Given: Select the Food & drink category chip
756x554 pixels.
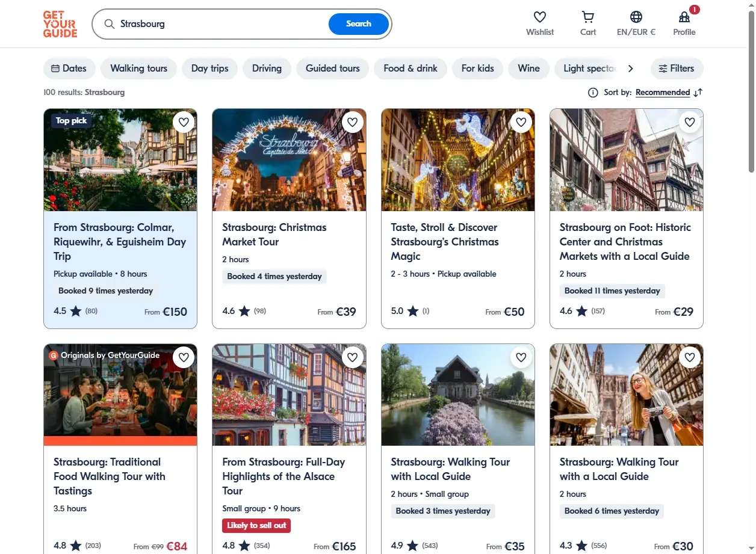Looking at the screenshot, I should coord(411,69).
